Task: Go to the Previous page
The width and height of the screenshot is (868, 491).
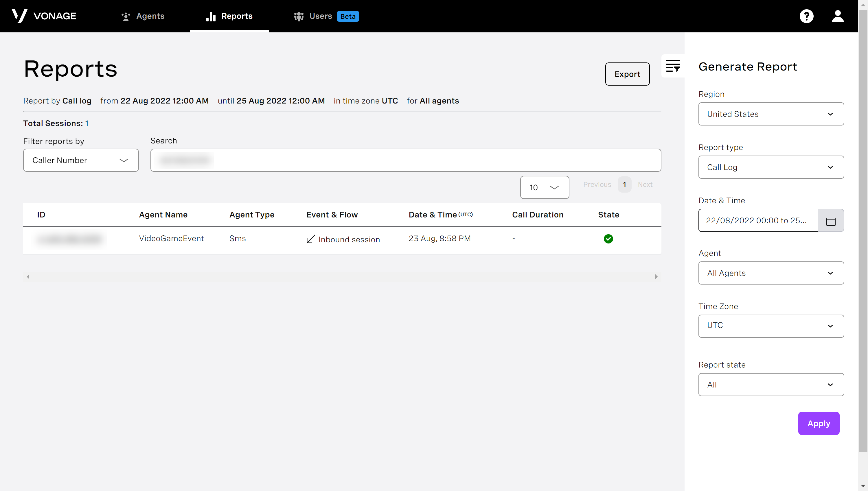Action: (597, 184)
